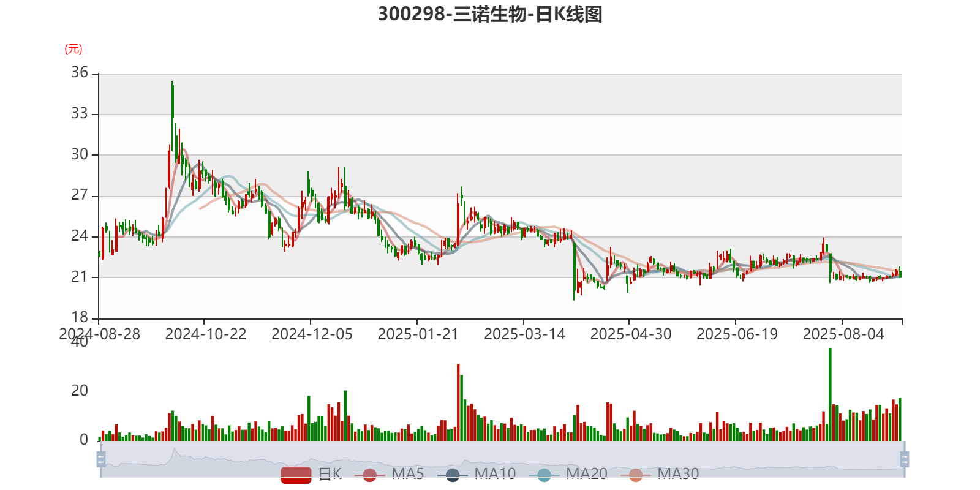Click the 2025-03-14 date axis label
This screenshot has height=490, width=980.
click(x=524, y=334)
